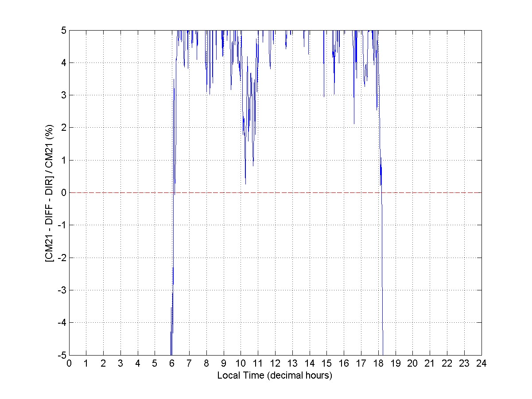The image size is (532, 399).
Task: Click x-axis tick label 24
Action: (x=481, y=363)
